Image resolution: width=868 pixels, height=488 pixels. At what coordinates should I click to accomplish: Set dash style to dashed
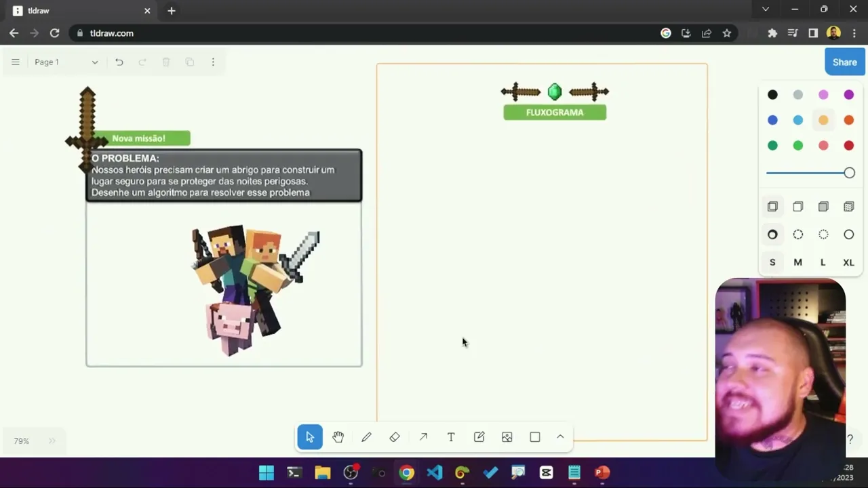pos(798,235)
